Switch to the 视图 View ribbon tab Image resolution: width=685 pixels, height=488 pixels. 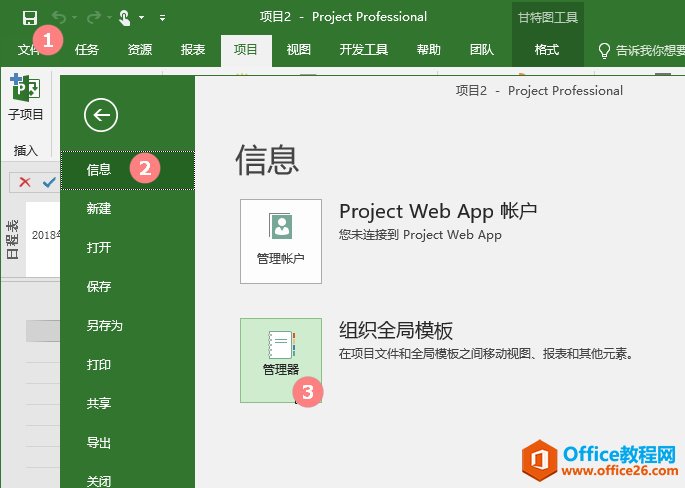tap(298, 50)
